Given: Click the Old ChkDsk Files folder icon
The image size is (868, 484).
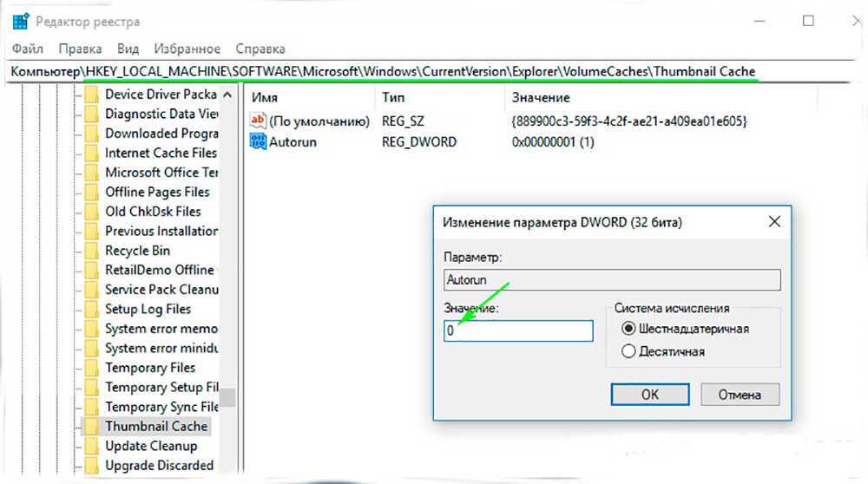Looking at the screenshot, I should point(90,212).
